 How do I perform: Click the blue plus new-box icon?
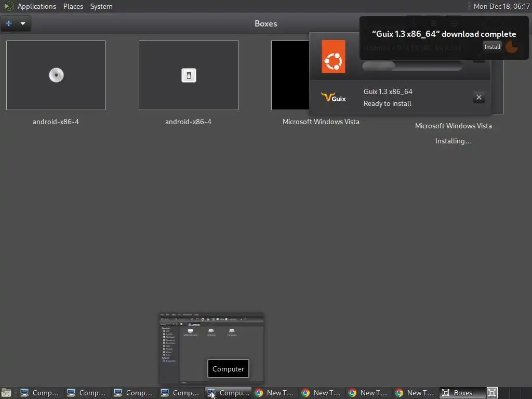click(9, 23)
